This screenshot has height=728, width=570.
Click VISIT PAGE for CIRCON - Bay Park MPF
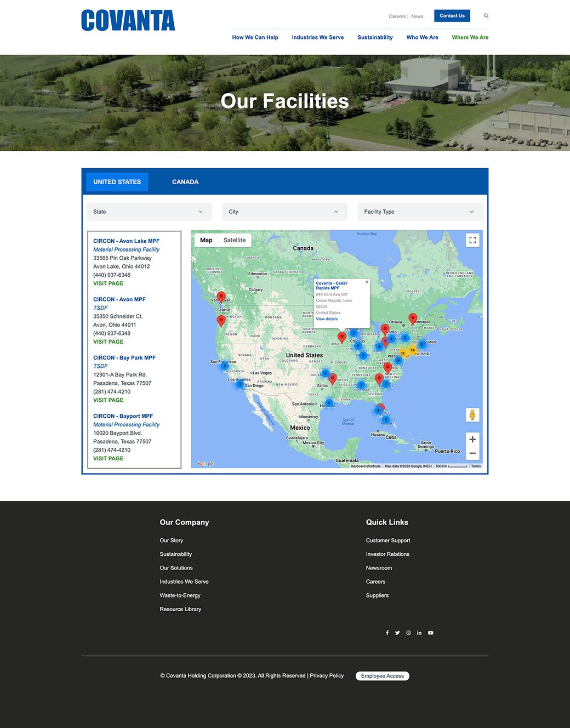(108, 400)
